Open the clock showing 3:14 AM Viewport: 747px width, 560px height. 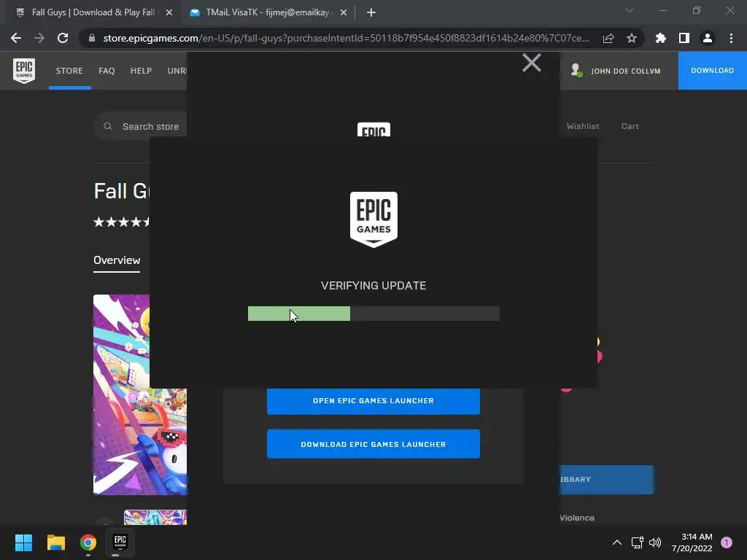(692, 542)
